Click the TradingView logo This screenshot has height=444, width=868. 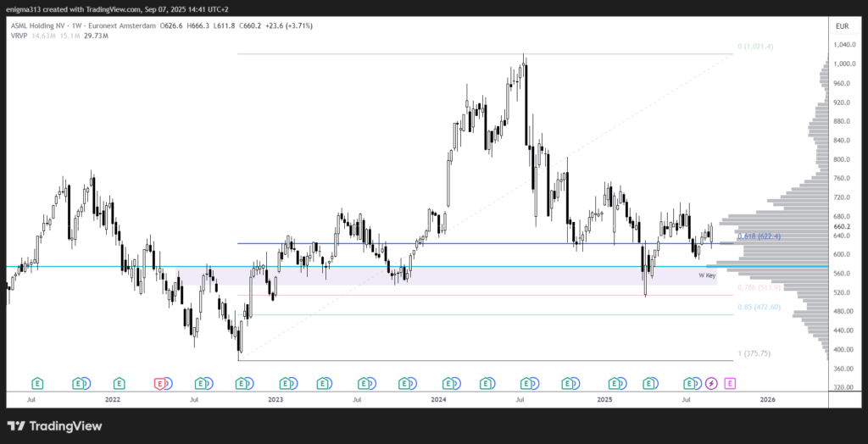point(54,425)
